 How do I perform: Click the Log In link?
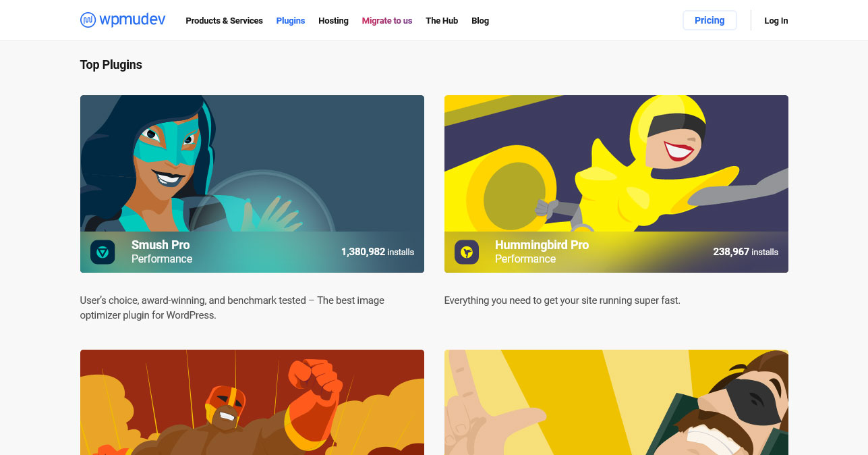776,21
